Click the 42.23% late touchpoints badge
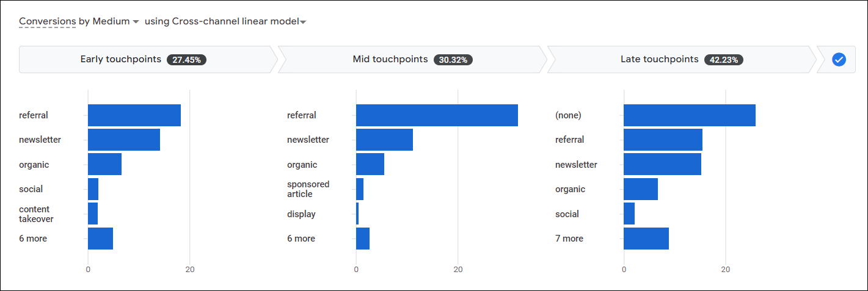Screen dimensions: 868x291 coord(723,60)
